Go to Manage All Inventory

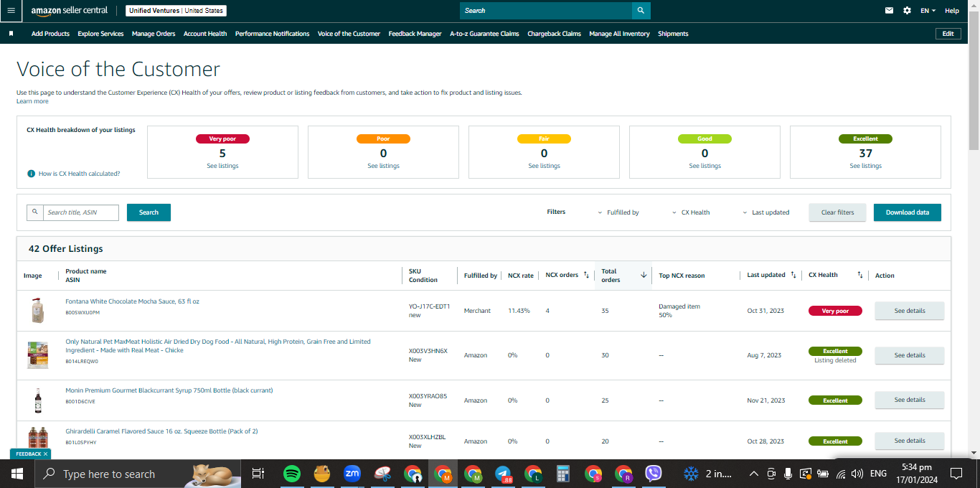tap(619, 34)
